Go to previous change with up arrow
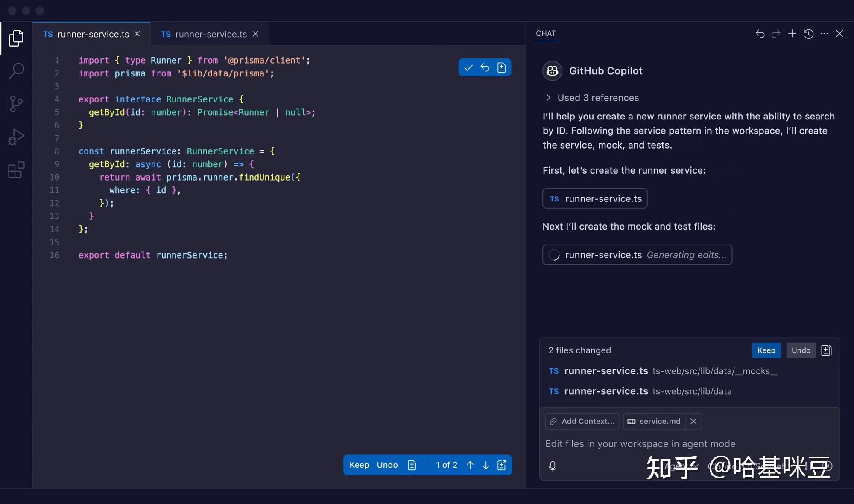The height and width of the screenshot is (504, 854). coord(470,465)
